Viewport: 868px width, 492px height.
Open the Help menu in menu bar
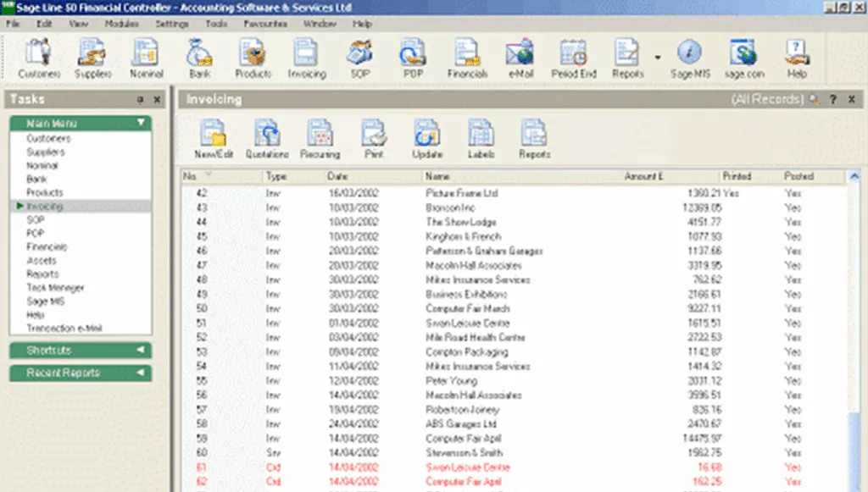(363, 24)
